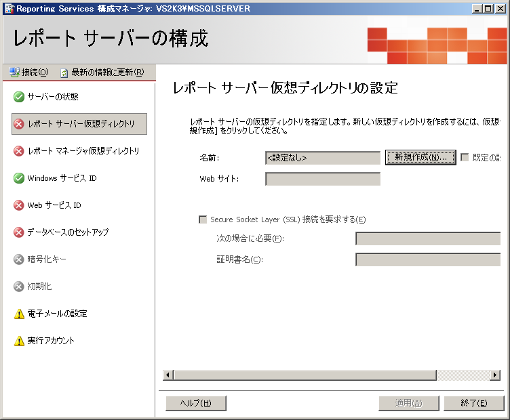
Task: Click the 名前 text field showing <設定なし>
Action: [x=322, y=158]
